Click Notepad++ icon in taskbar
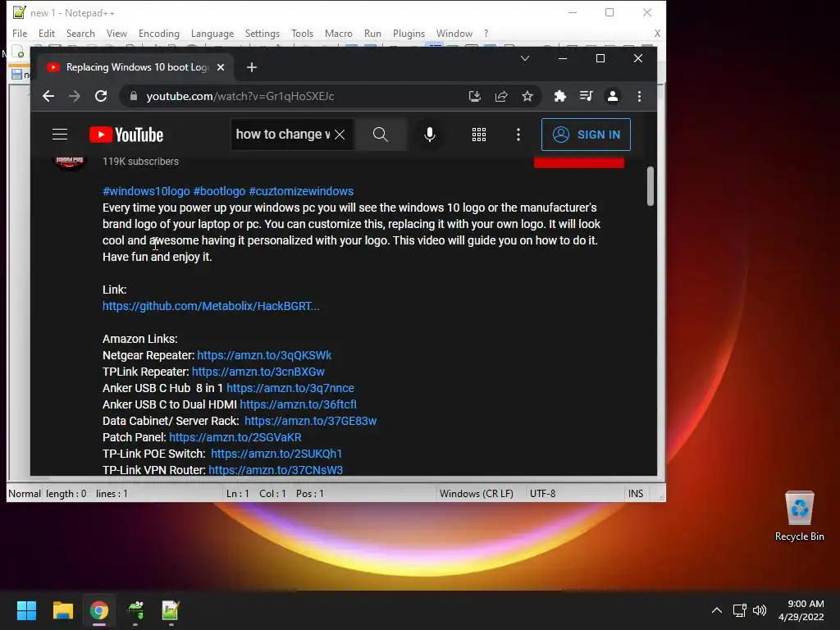This screenshot has height=630, width=840. point(171,610)
